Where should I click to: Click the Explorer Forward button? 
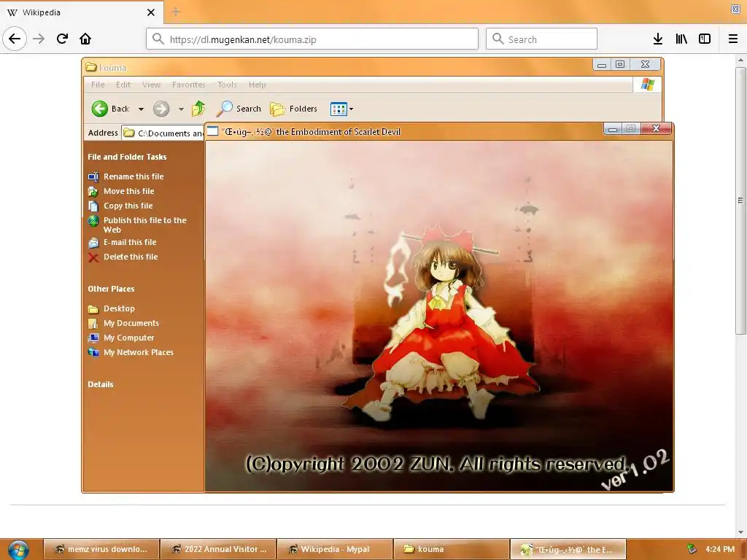[161, 109]
